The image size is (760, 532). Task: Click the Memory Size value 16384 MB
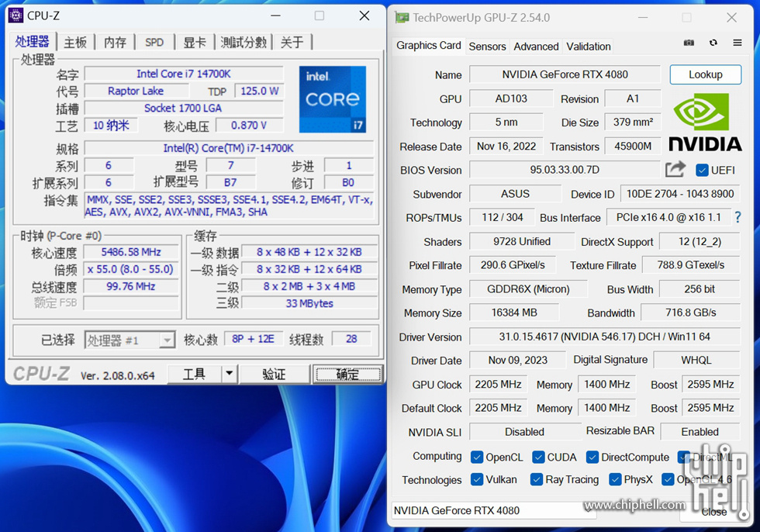tap(514, 313)
